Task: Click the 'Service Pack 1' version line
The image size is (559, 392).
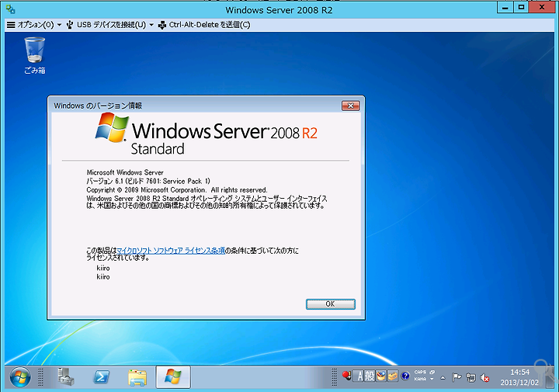Action: 148,181
